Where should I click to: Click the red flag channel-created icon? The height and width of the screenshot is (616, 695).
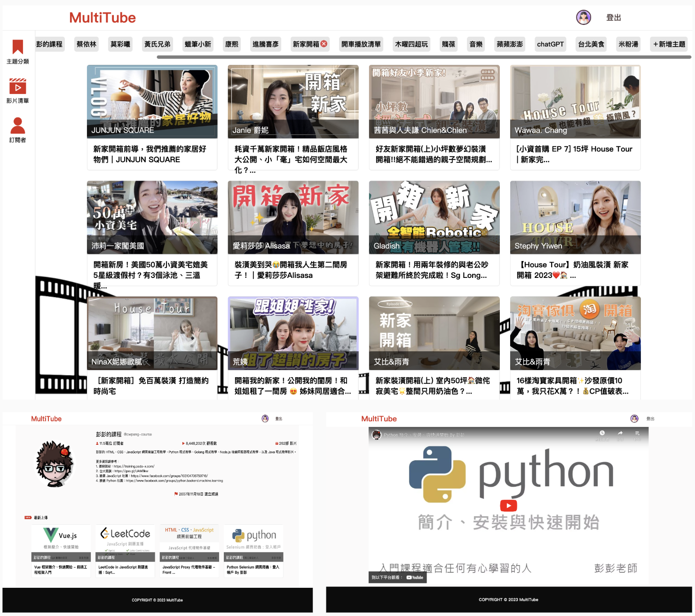pyautogui.click(x=175, y=494)
